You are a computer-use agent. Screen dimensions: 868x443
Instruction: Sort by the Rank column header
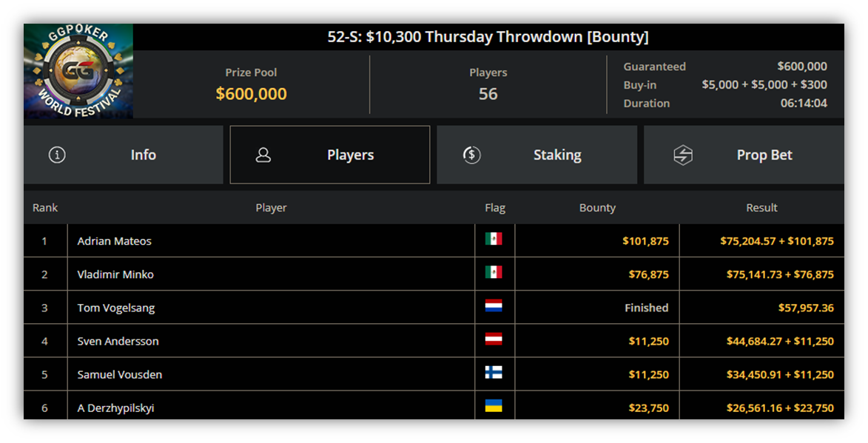pyautogui.click(x=45, y=208)
